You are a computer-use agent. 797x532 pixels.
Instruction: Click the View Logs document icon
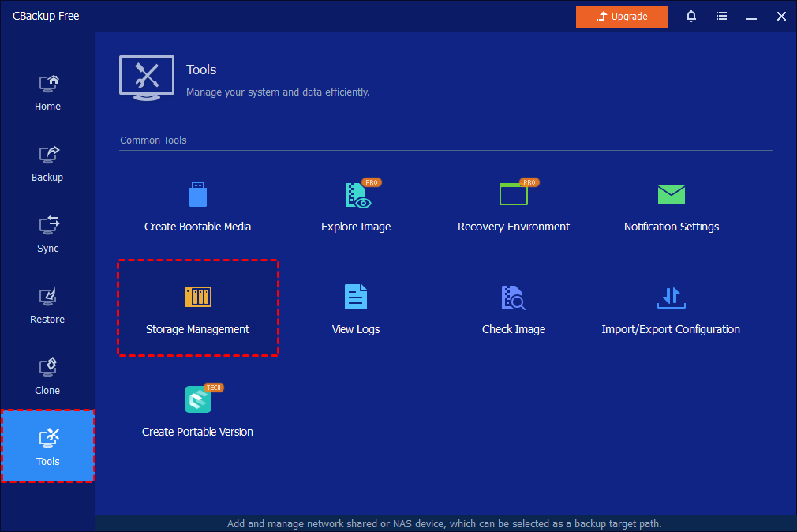click(x=356, y=297)
